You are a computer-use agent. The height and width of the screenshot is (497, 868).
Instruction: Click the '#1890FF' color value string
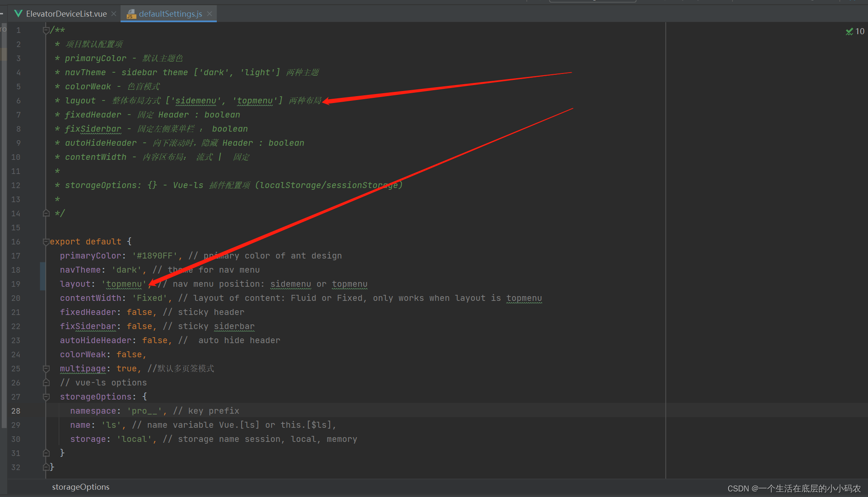(x=155, y=256)
